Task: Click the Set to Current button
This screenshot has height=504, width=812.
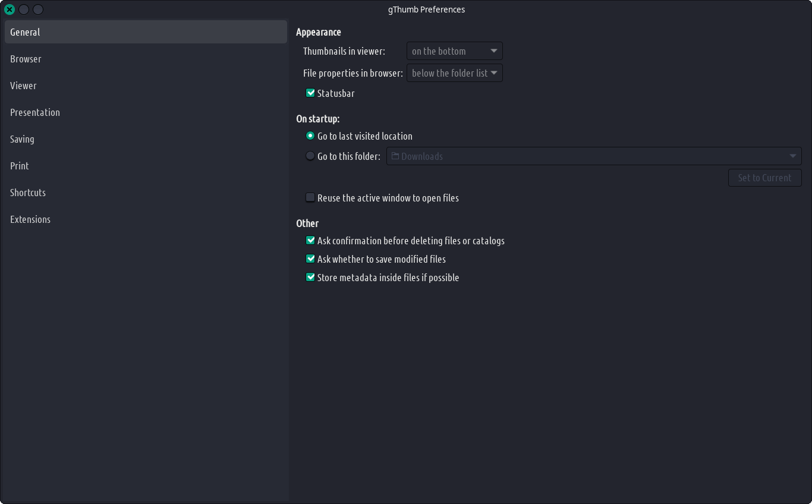Action: click(x=764, y=178)
